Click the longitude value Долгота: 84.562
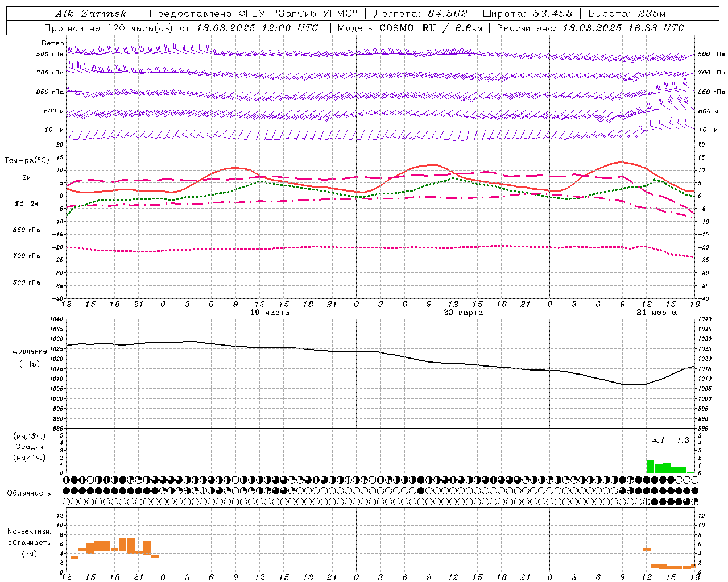 point(420,14)
